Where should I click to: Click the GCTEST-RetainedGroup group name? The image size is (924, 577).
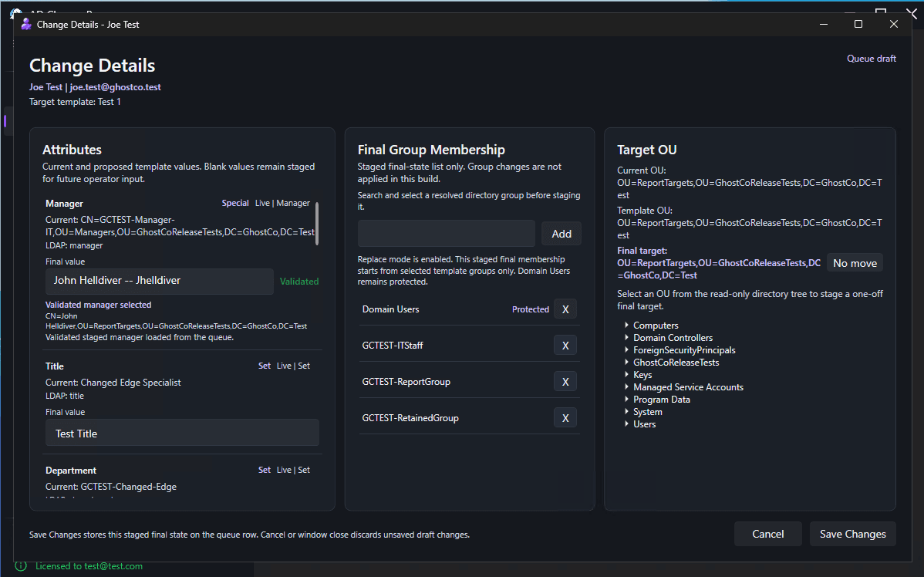(410, 418)
